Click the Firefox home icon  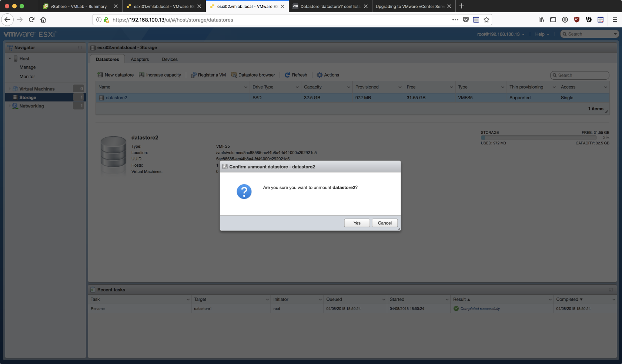(43, 20)
